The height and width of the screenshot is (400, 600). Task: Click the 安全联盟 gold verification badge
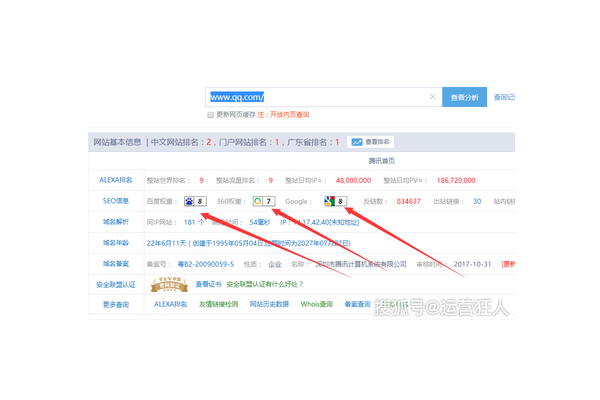pos(169,284)
